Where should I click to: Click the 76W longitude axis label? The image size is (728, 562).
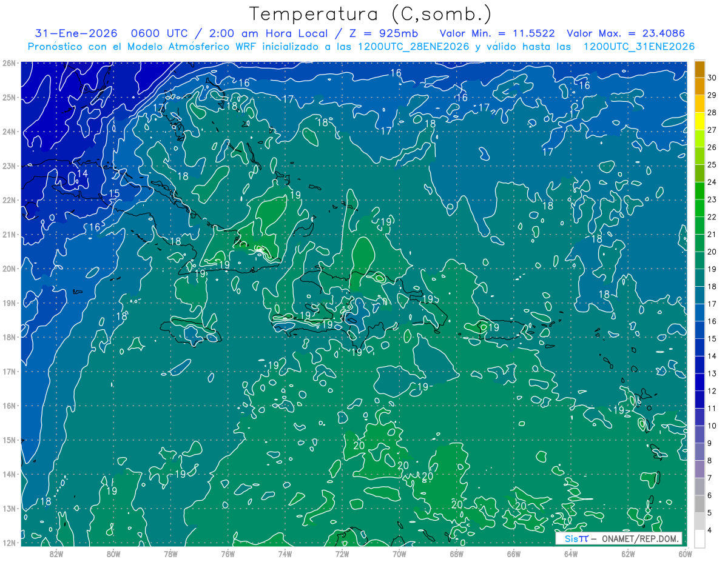(227, 554)
